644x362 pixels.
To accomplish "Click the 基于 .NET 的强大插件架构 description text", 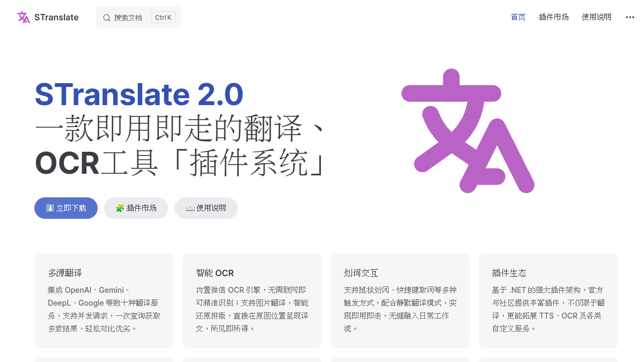I will pyautogui.click(x=548, y=309).
